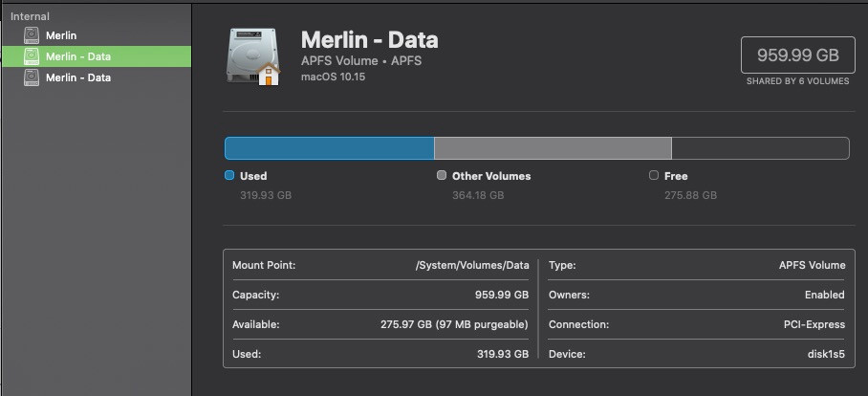Image resolution: width=868 pixels, height=396 pixels.
Task: Click the empty Free segment of storage bar
Action: click(760, 148)
